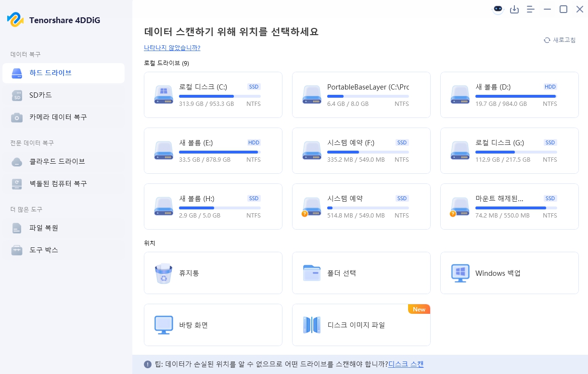Click the Tenorshare 4DDiG logo icon
Screen dimensions: 588x374
click(15, 20)
